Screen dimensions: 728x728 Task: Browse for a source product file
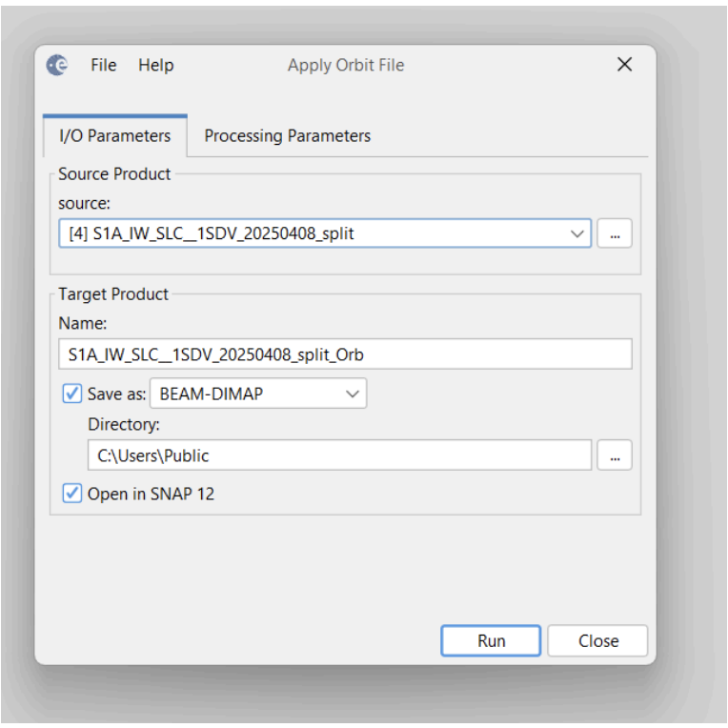click(x=615, y=233)
